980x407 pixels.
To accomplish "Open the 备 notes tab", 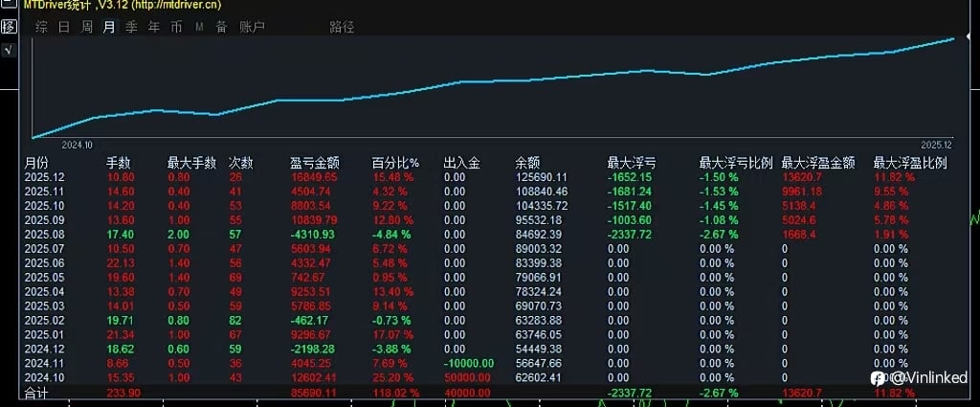I will click(x=221, y=27).
